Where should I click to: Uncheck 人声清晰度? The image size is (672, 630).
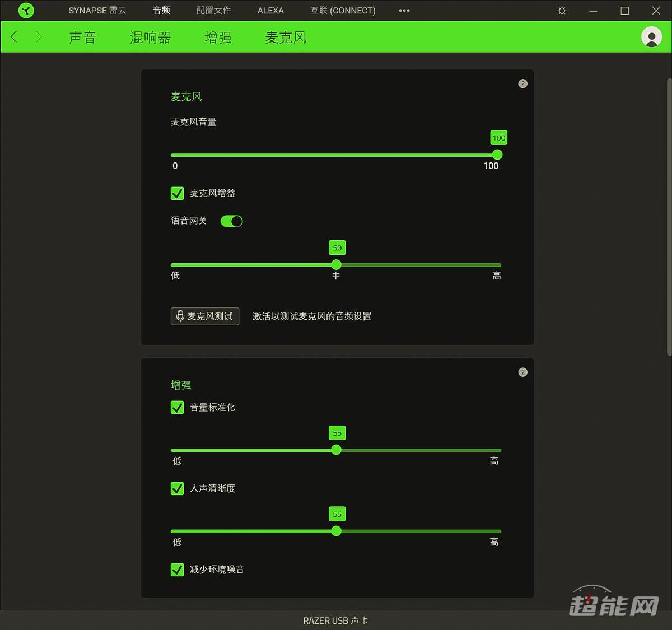coord(177,488)
